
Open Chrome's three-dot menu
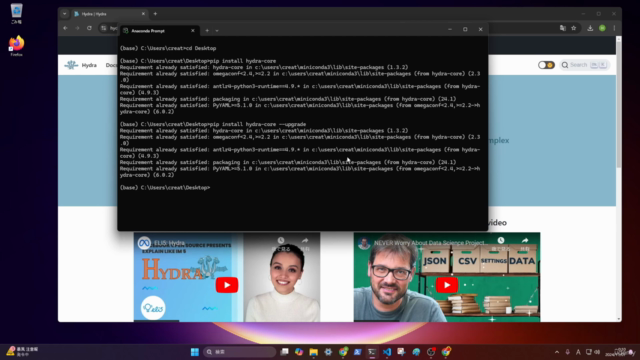[614, 28]
